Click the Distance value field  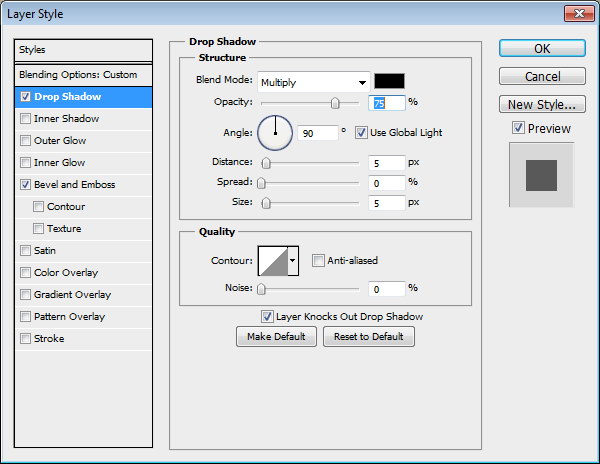(385, 163)
